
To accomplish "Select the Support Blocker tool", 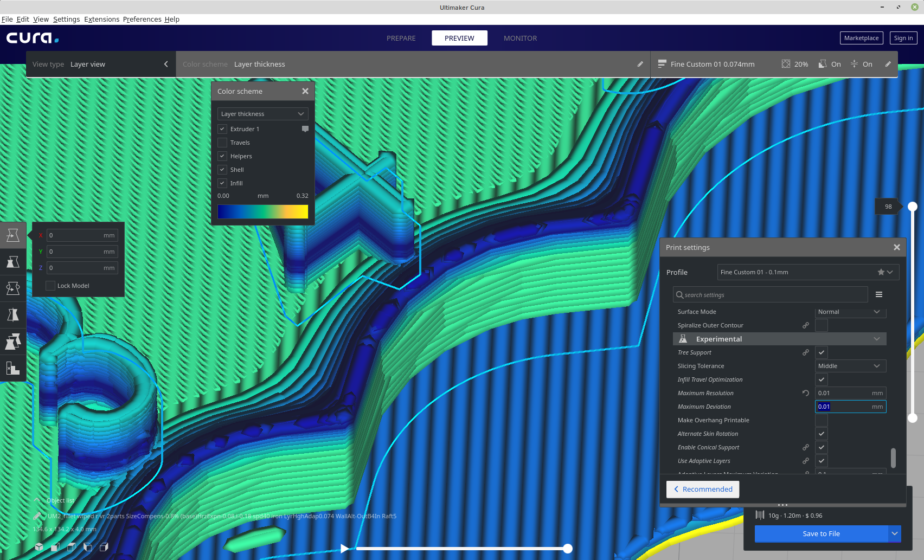I will 13,368.
